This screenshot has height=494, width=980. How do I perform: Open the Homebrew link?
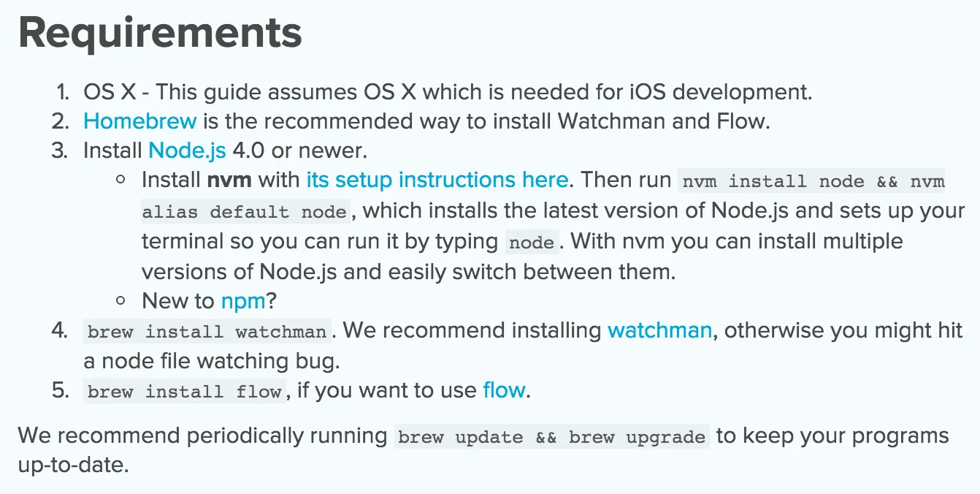click(x=140, y=121)
